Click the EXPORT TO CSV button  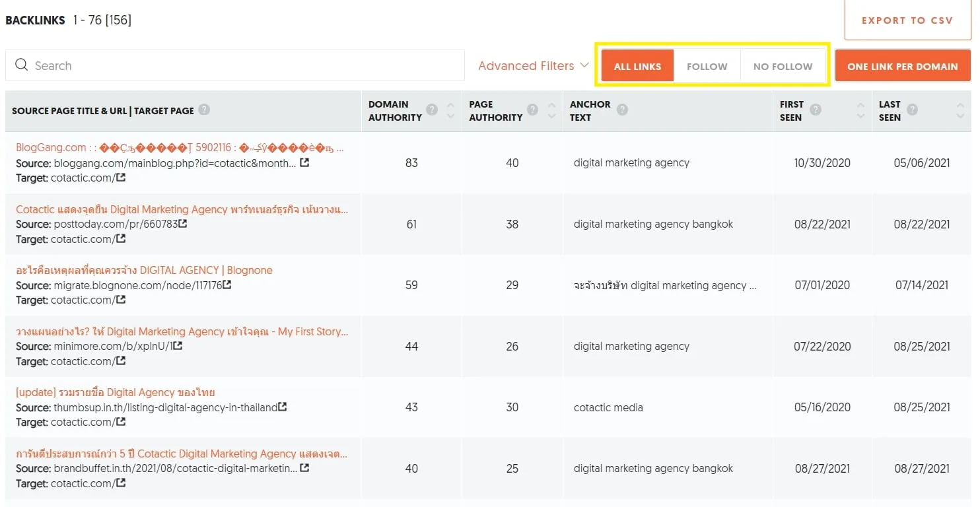(x=907, y=20)
